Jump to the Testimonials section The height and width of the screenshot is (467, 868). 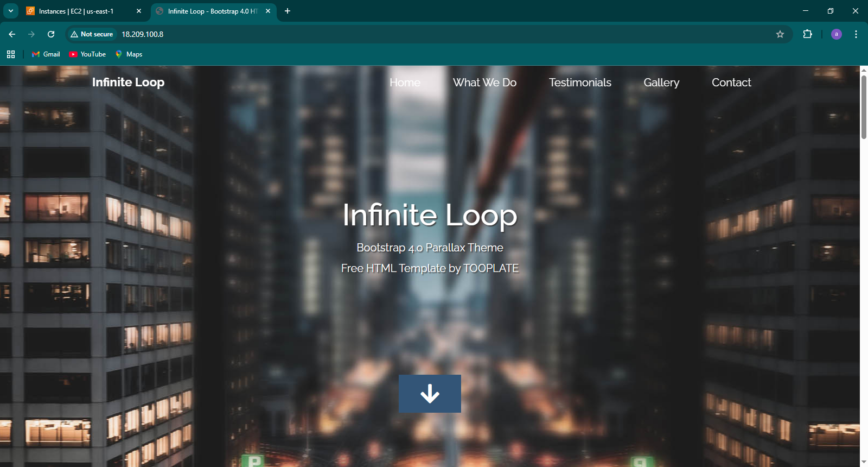click(x=580, y=83)
